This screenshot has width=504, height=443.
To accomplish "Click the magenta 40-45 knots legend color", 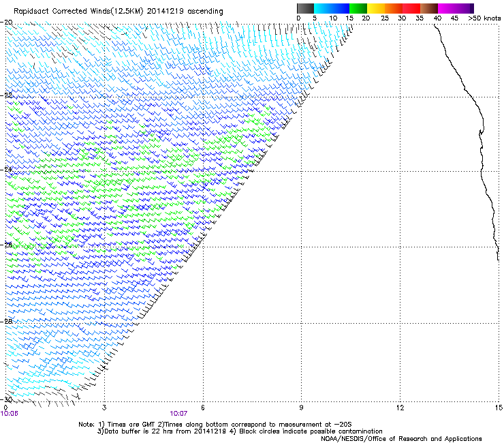I will coord(447,8).
